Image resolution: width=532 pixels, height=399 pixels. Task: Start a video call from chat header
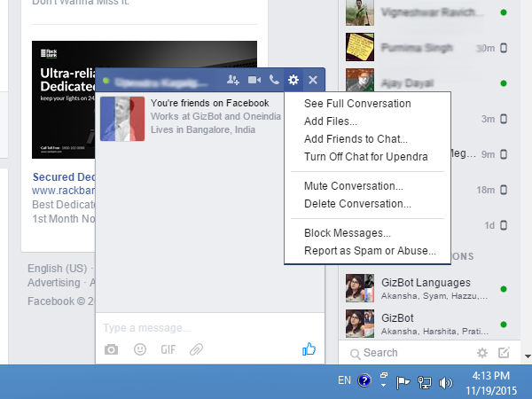pyautogui.click(x=254, y=80)
